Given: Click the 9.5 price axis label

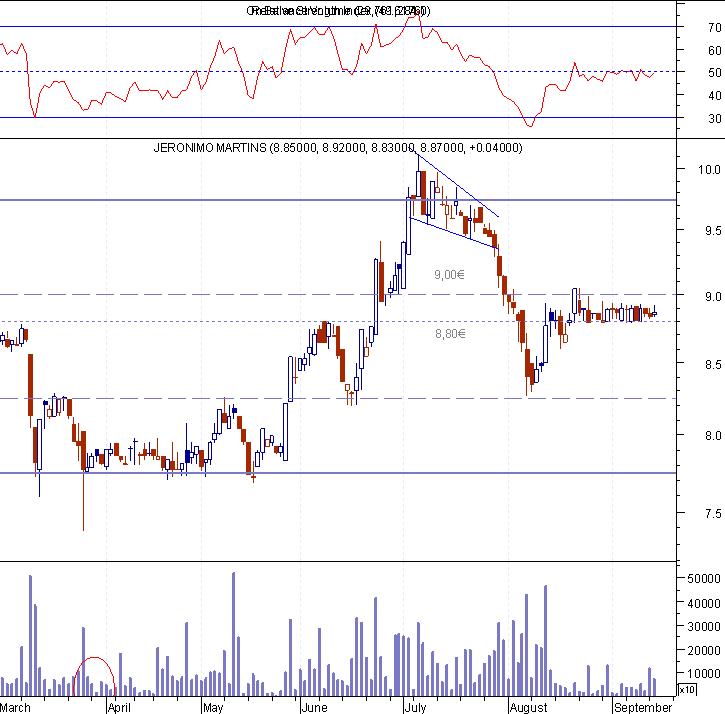Looking at the screenshot, I should 713,230.
